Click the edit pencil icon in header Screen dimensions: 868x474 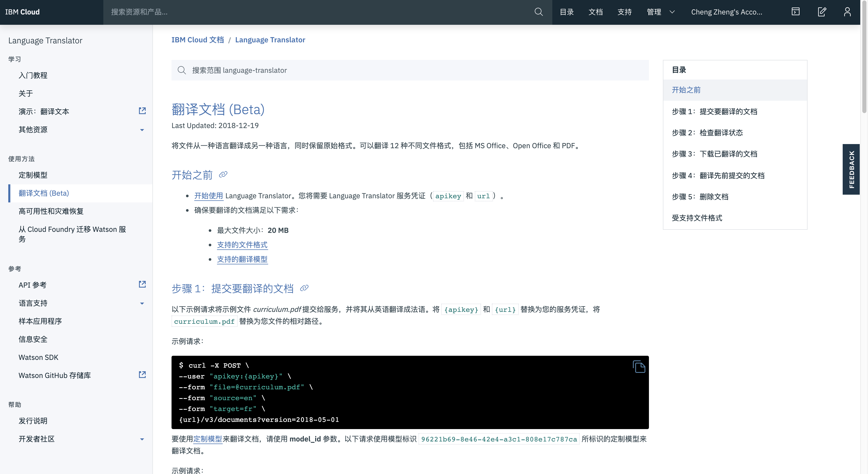822,12
